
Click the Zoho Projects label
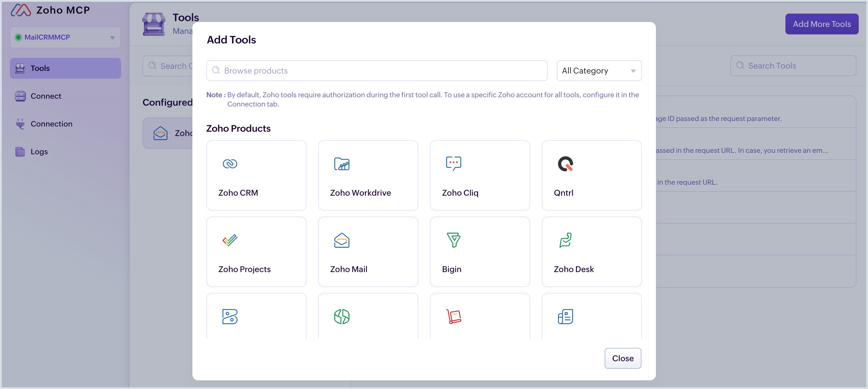click(244, 269)
